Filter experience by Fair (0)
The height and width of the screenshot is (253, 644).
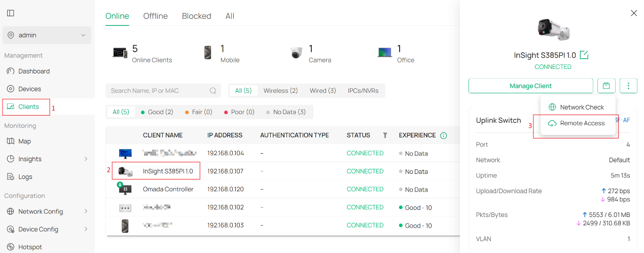coord(199,112)
